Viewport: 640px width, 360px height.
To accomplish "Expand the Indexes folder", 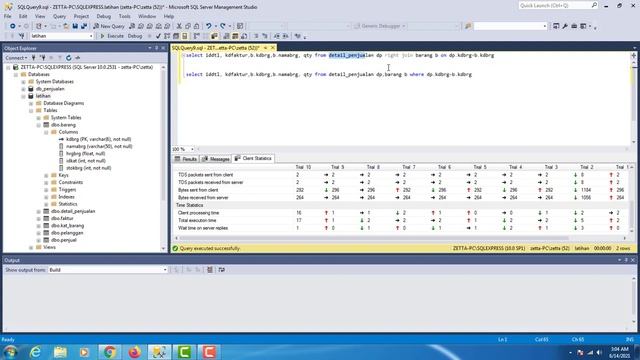I will click(46, 197).
